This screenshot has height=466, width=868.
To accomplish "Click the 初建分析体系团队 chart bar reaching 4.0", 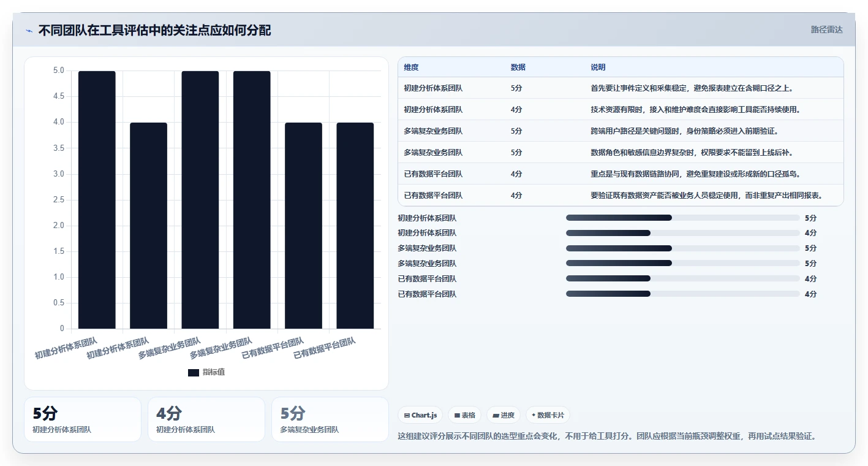I will pyautogui.click(x=148, y=226).
